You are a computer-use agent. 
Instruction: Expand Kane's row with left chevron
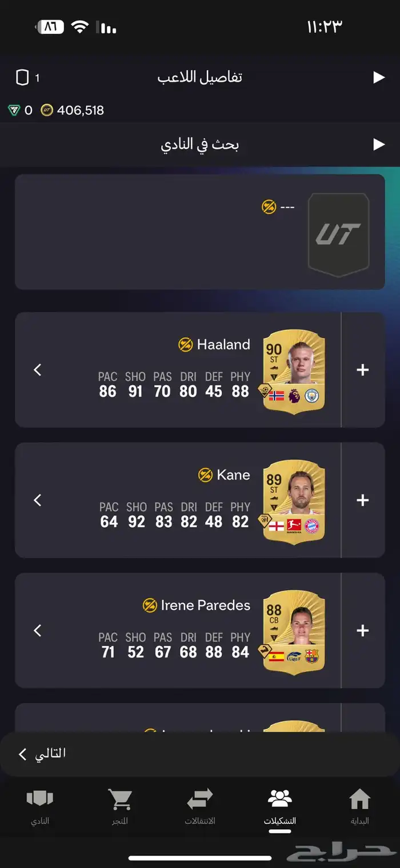38,500
